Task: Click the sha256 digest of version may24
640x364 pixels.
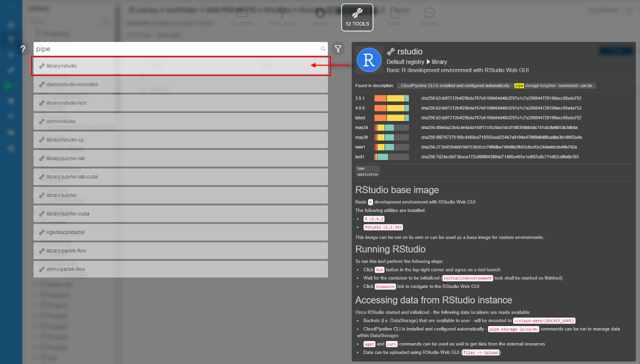Action: pos(499,127)
